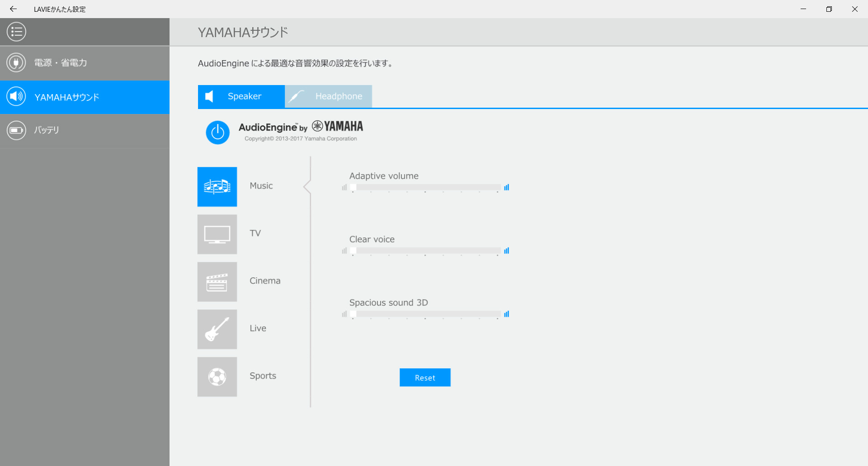
Task: Click the YAMAHAサウンド page heading
Action: tap(243, 33)
